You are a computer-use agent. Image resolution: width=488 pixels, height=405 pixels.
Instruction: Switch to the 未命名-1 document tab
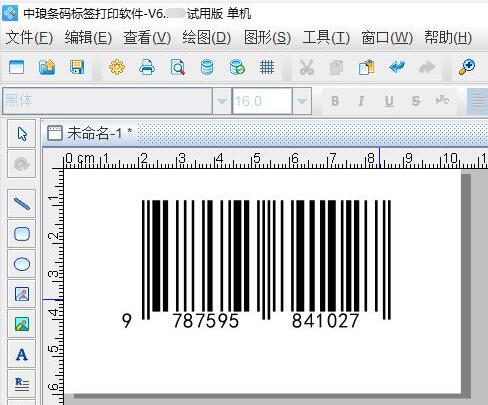[90, 133]
